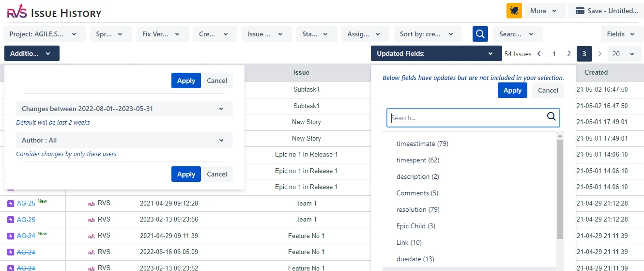Choose the Epic Child (3) option
The image size is (644, 271).
pos(415,226)
